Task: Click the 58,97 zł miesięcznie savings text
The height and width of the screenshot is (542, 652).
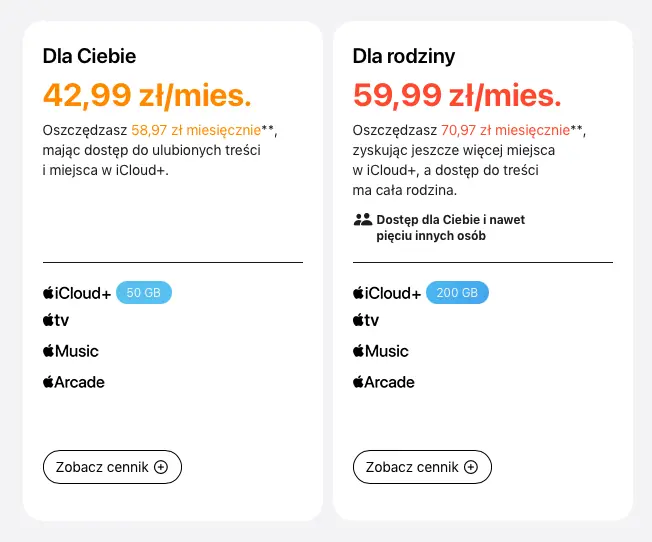Action: point(196,130)
